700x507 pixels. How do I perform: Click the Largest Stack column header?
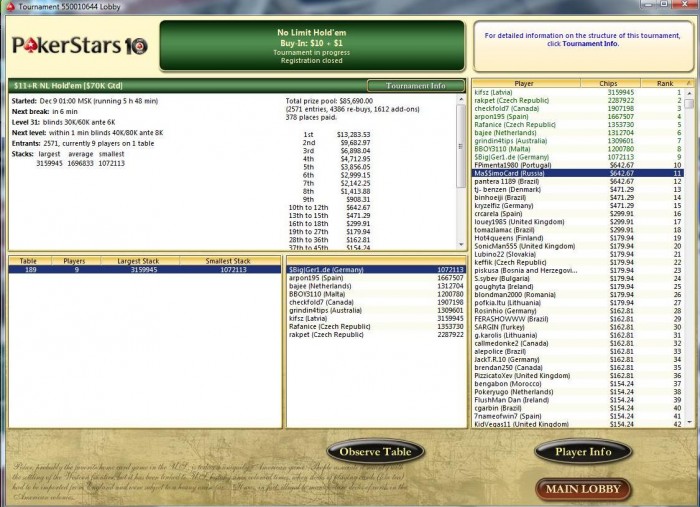click(x=140, y=261)
